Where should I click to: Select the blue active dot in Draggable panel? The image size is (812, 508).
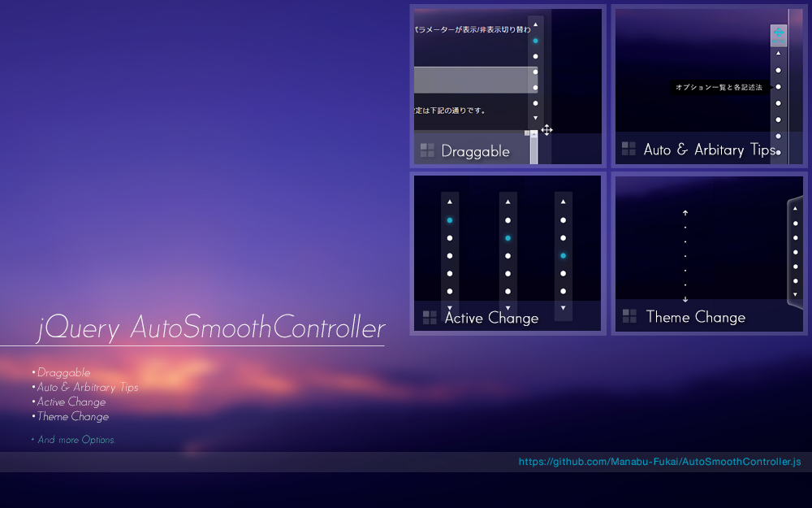click(x=535, y=41)
